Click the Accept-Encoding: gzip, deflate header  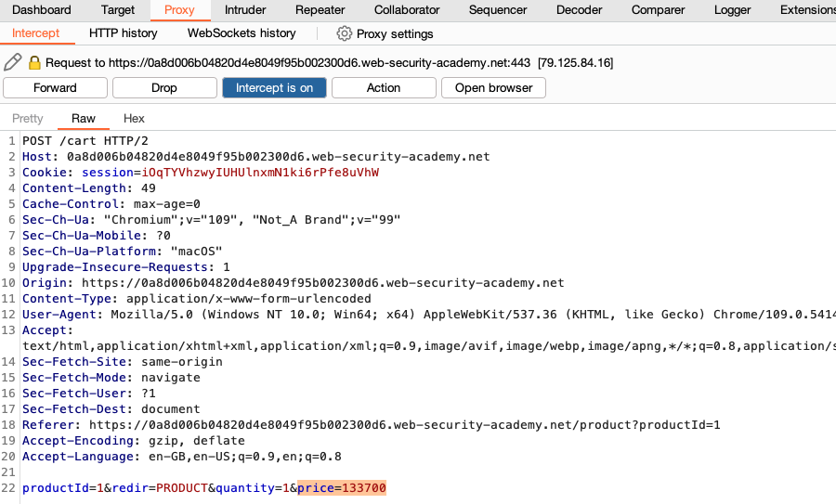tap(133, 441)
